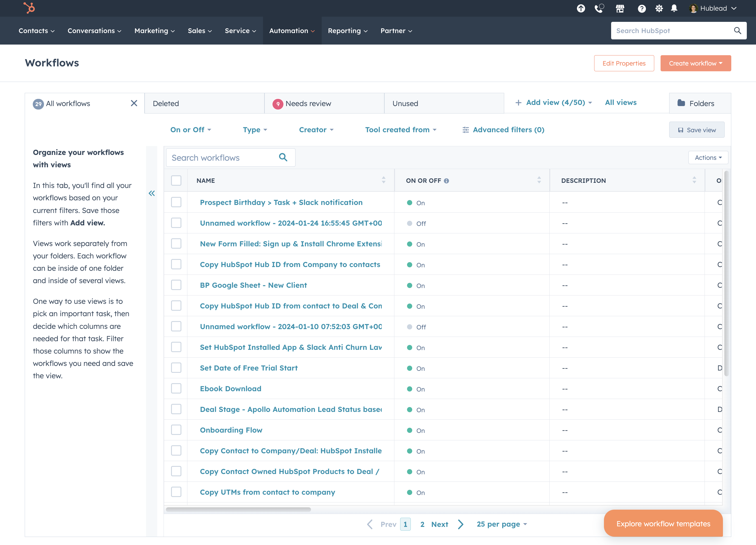
Task: Check the Onboarding Flow row
Action: (x=176, y=430)
